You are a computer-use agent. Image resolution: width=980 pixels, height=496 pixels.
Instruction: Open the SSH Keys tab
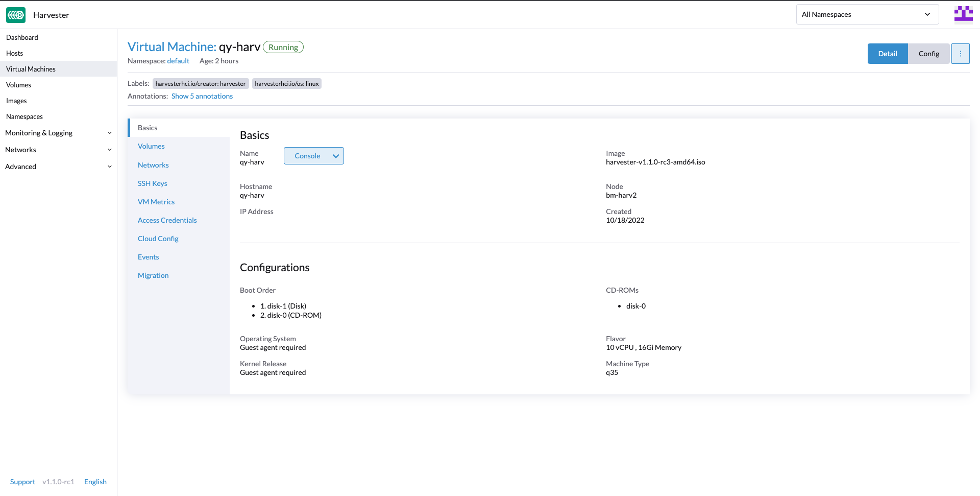coord(152,183)
